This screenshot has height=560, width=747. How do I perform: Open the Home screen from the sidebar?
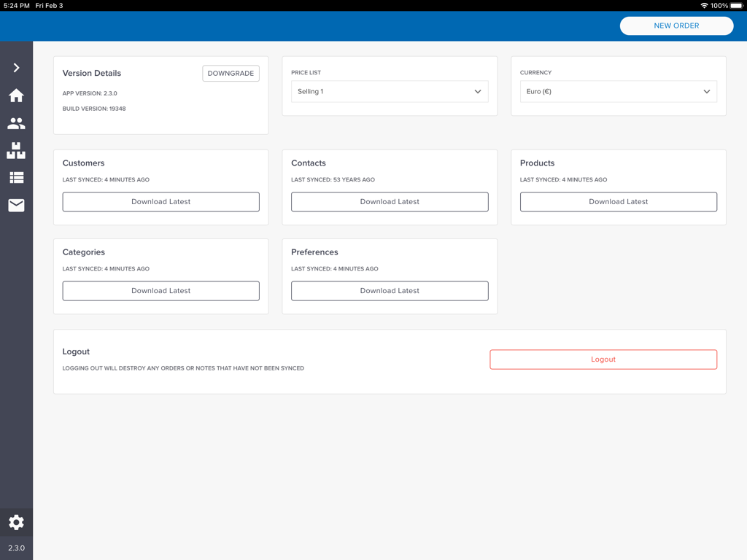[16, 95]
